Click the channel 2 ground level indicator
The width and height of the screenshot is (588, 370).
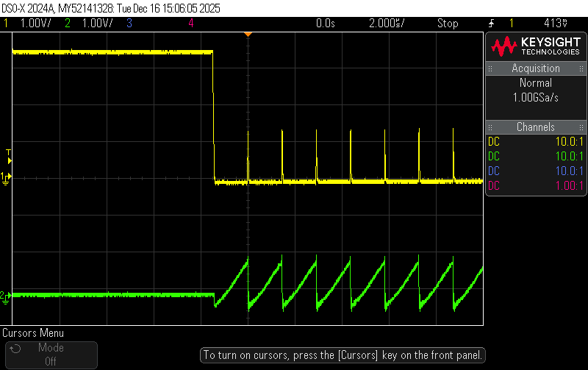coord(5,298)
